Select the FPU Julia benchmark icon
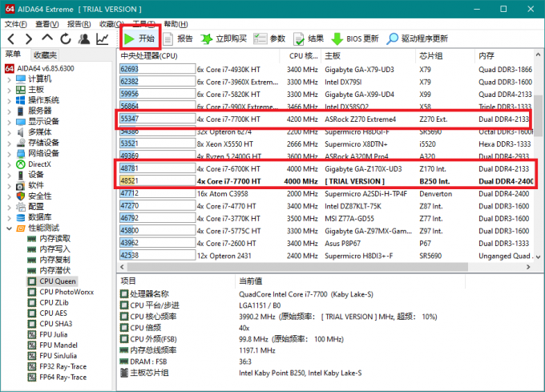The height and width of the screenshot is (392, 545). (x=31, y=334)
